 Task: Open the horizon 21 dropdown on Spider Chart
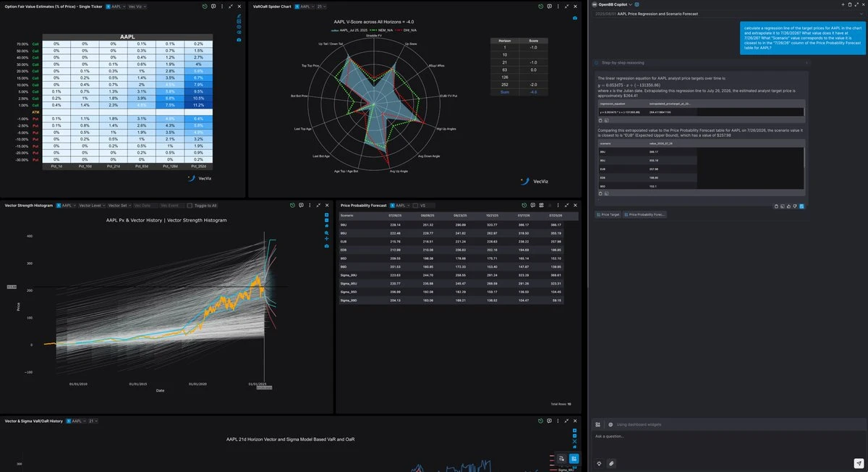322,6
